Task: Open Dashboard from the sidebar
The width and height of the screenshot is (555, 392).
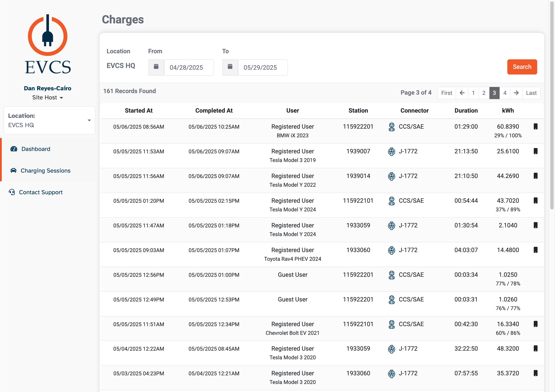Action: pyautogui.click(x=36, y=149)
